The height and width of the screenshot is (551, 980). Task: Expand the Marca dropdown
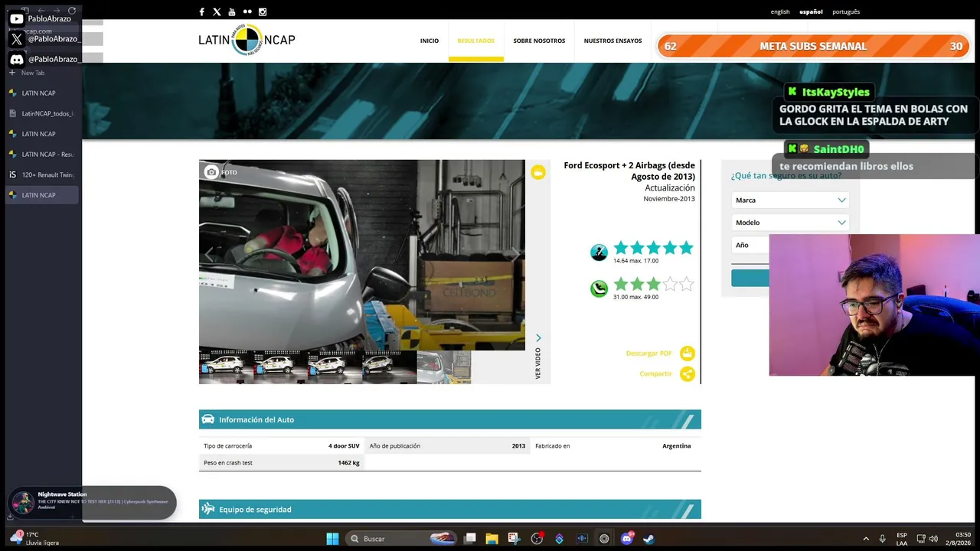[790, 201]
